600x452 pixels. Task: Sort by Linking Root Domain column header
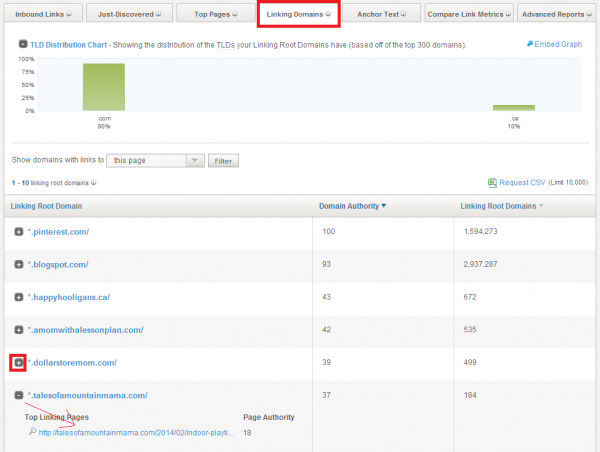point(46,206)
